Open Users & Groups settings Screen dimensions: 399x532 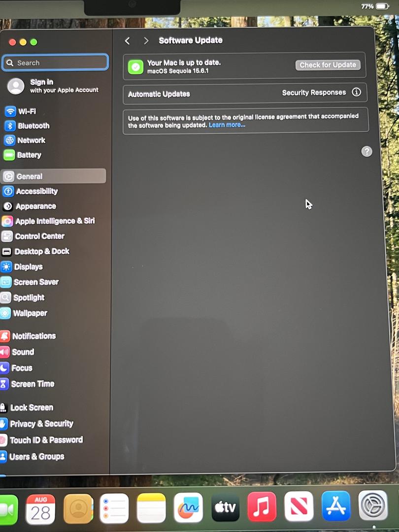32,457
